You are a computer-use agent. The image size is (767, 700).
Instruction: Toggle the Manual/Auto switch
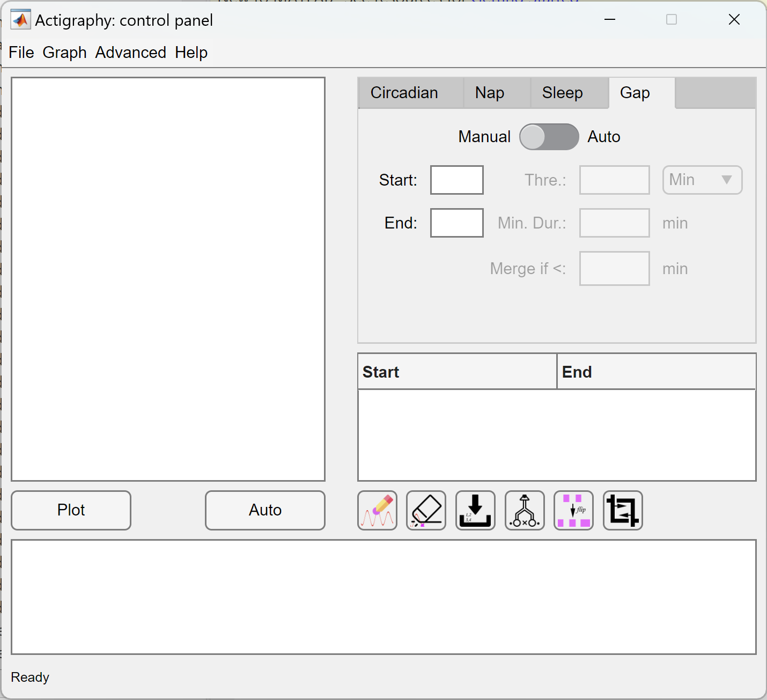[x=549, y=137]
